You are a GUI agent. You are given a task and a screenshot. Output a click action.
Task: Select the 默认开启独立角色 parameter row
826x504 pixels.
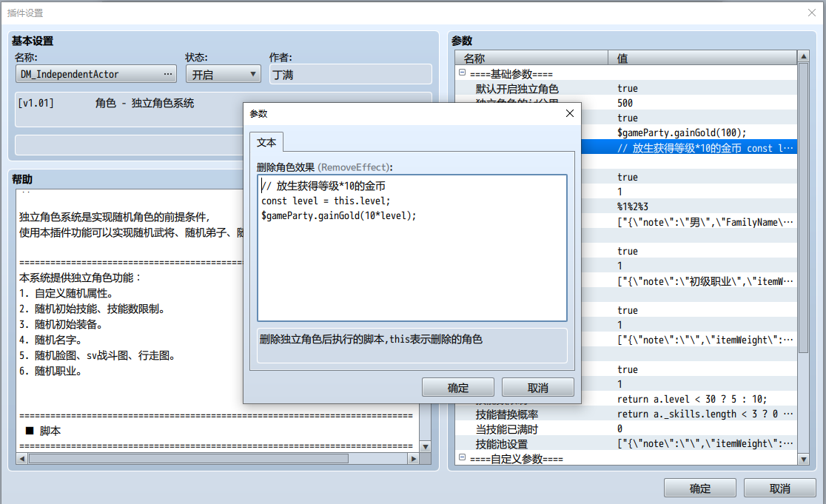(626, 89)
